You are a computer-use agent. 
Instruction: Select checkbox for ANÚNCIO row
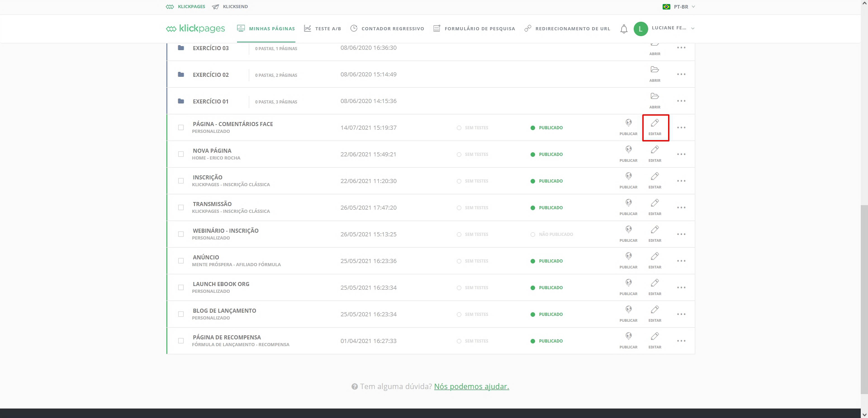coord(181,261)
